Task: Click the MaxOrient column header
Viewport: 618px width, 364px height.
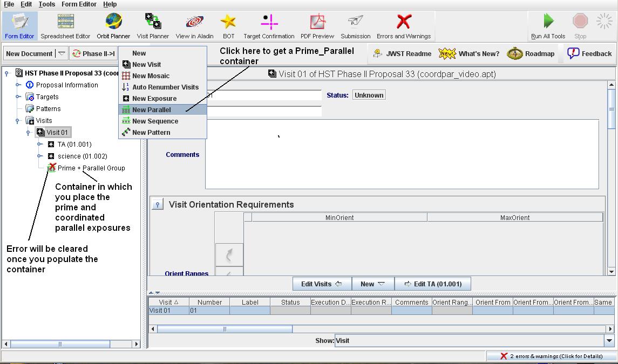Action: (515, 217)
